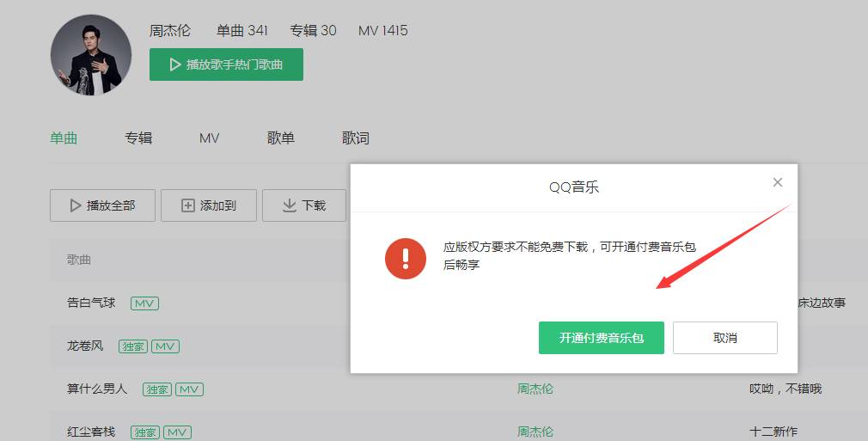
Task: Close the QQ音乐 dialog with X
Action: click(x=778, y=182)
